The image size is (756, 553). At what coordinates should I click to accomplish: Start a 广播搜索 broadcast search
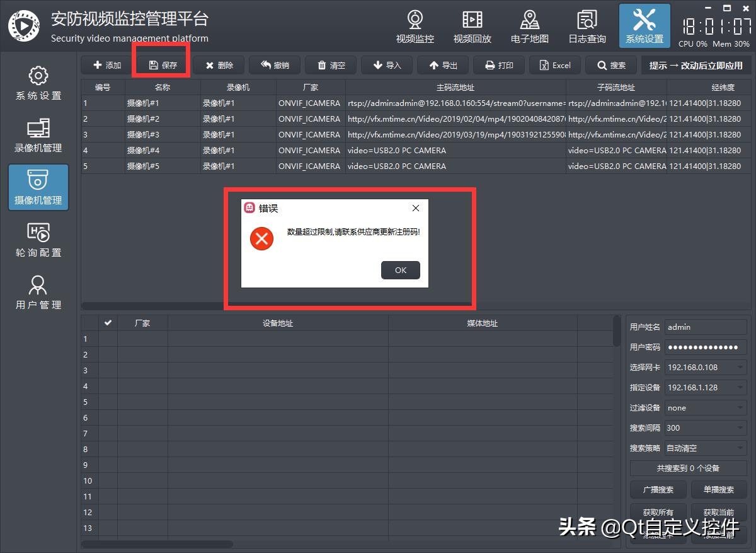pyautogui.click(x=658, y=489)
